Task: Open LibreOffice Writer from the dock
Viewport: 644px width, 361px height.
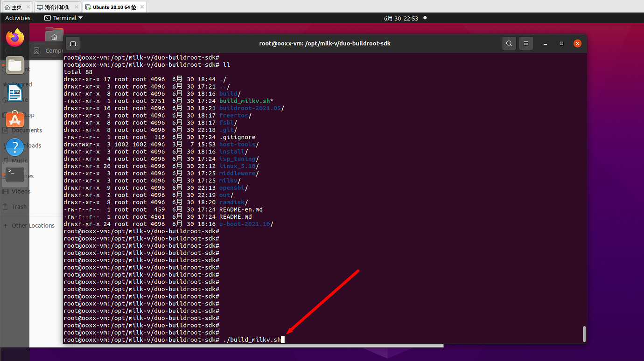Action: (14, 93)
